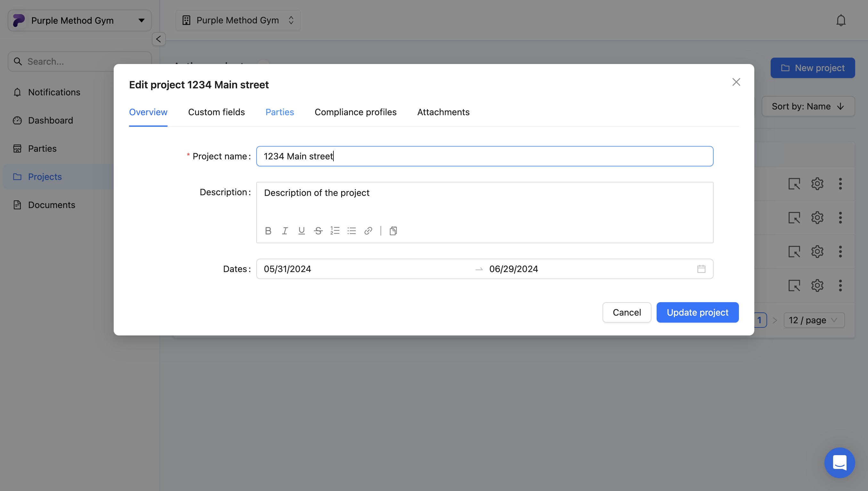Cancel editing the project

click(x=626, y=312)
